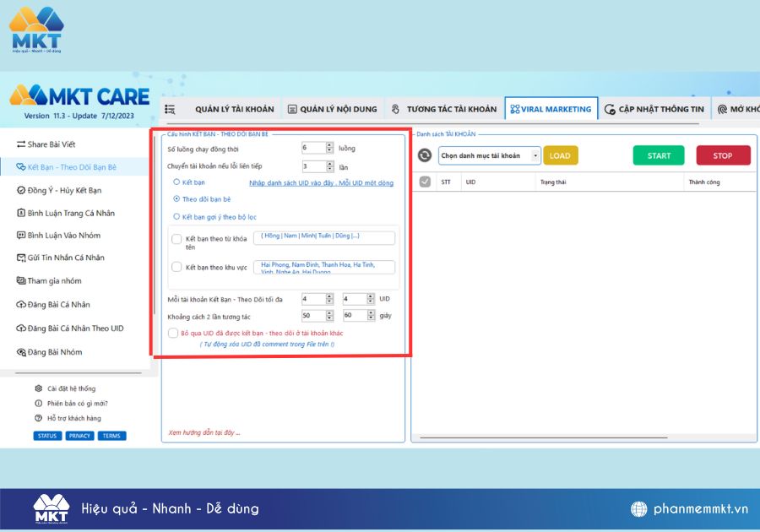Adjust Chuyển tài khoản nếu lỗi stepper
Viewport: 760px width, 532px height.
pos(330,166)
